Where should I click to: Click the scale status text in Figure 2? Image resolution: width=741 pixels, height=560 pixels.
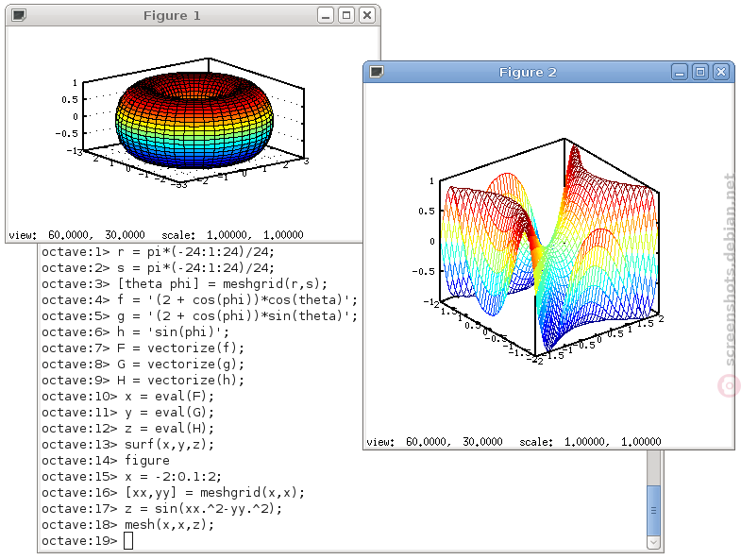590,442
